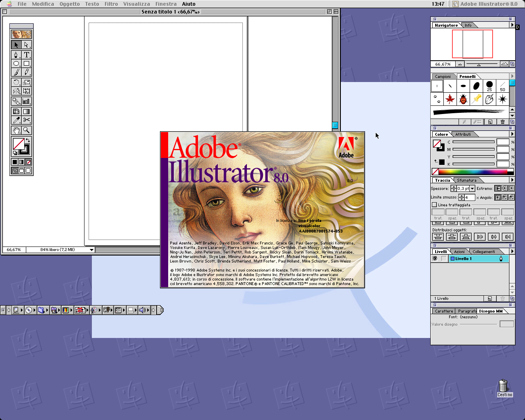Click last Distribuisci oggetti button

pos(508,237)
